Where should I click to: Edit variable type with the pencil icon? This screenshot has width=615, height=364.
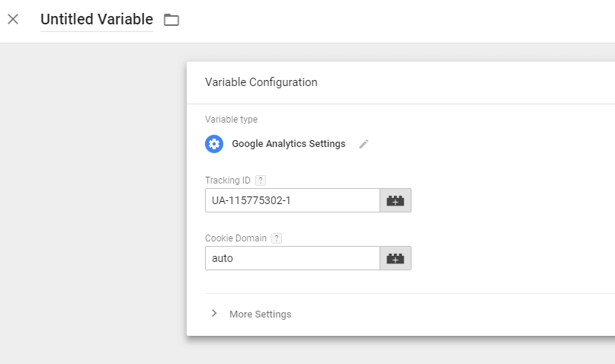point(364,144)
